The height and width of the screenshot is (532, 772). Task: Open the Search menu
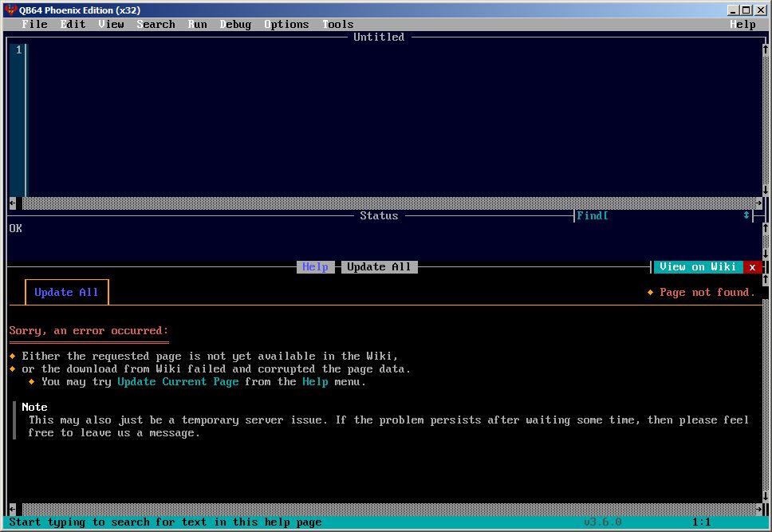pos(156,24)
